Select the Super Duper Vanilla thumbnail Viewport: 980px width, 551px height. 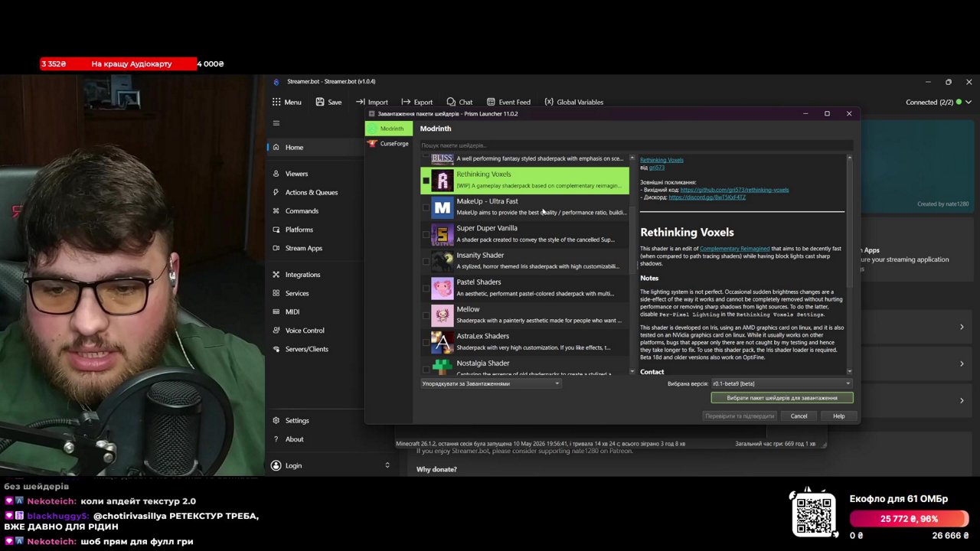coord(442,234)
